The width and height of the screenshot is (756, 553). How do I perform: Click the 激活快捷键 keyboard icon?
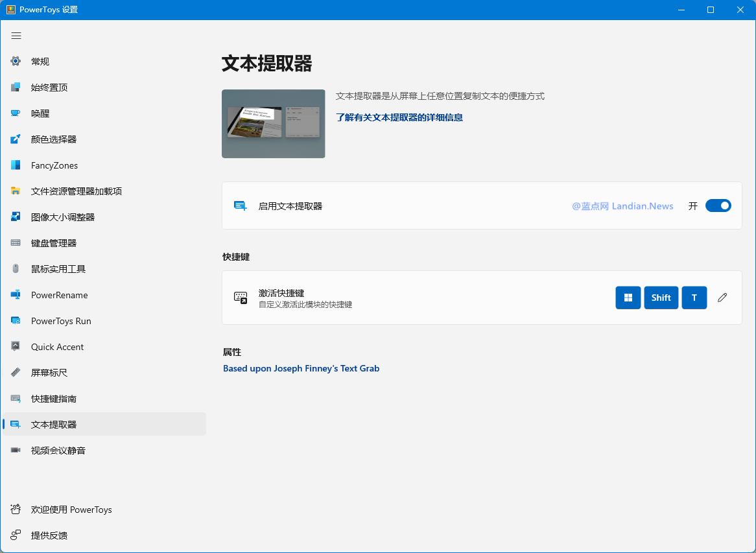click(x=240, y=298)
